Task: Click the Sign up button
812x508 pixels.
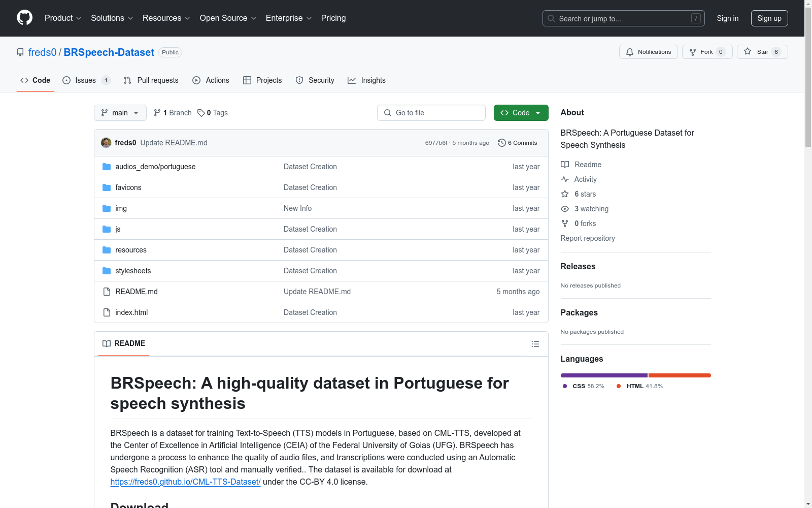Action: (769, 18)
